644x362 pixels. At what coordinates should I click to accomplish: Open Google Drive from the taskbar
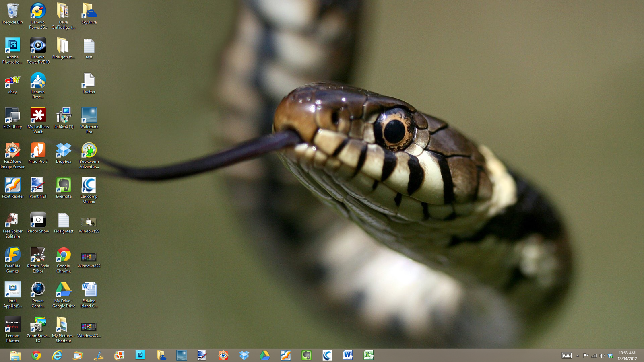[x=265, y=355]
